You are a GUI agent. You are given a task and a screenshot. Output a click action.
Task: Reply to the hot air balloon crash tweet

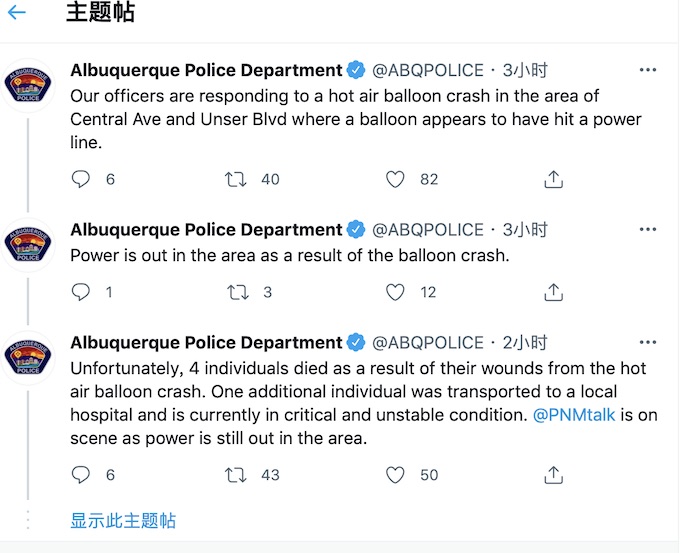coord(81,179)
